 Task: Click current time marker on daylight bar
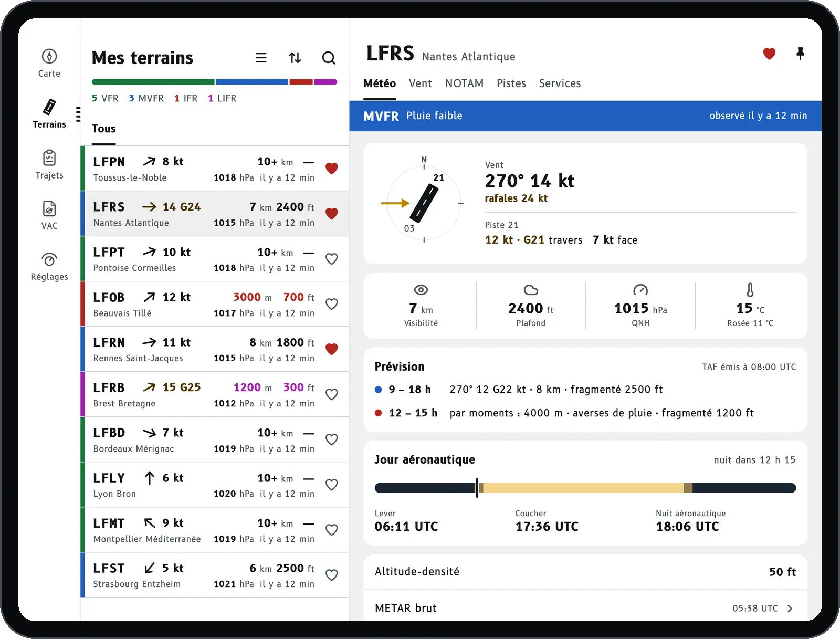(x=477, y=488)
